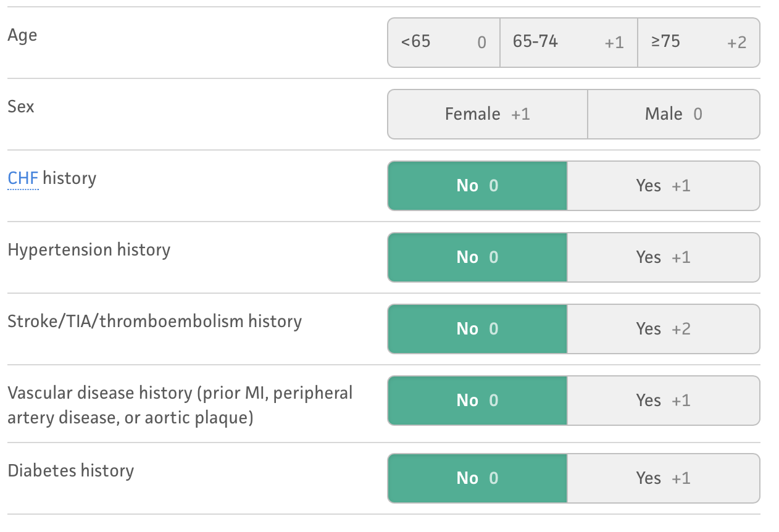Select age 75 or older option

pos(698,43)
